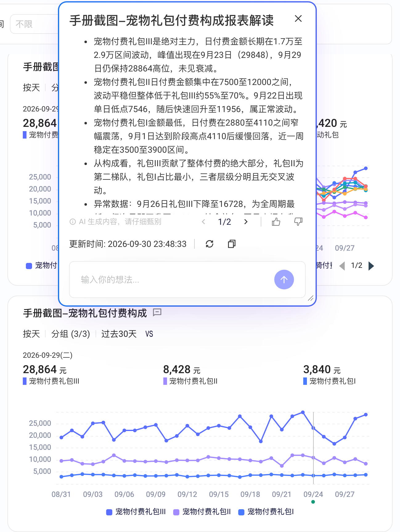Click the 3,840 元 礼包I value
This screenshot has height=532, width=400.
(322, 369)
